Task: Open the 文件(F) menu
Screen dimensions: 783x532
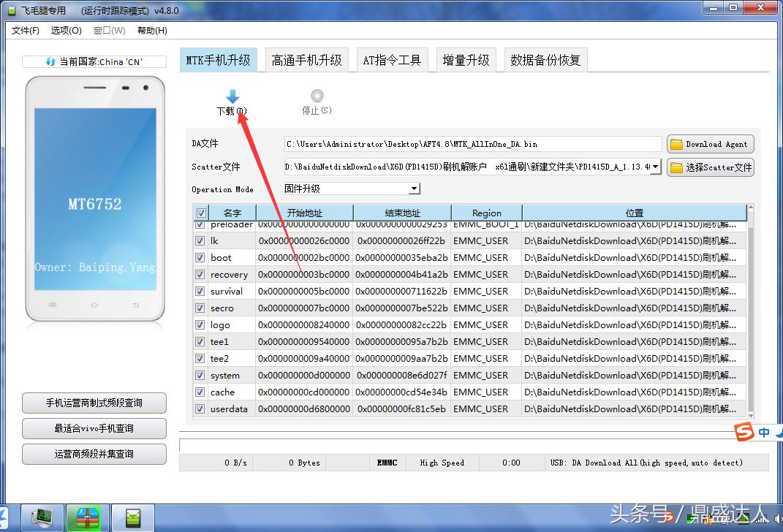Action: (x=26, y=30)
